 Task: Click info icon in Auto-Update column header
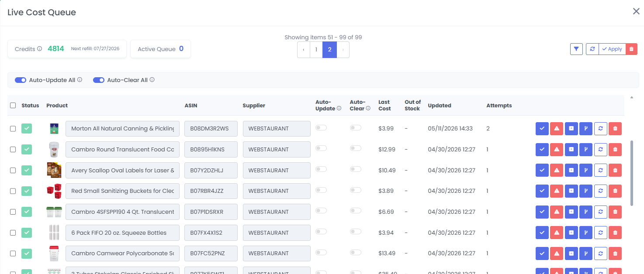click(339, 109)
